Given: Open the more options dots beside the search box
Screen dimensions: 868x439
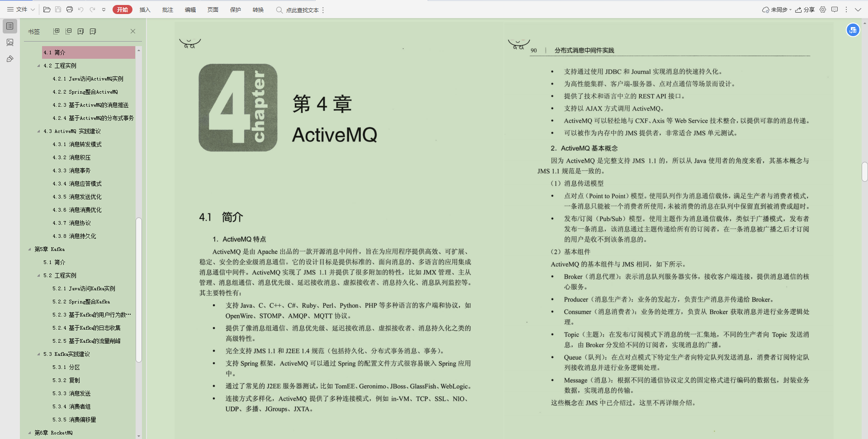Looking at the screenshot, I should (323, 10).
